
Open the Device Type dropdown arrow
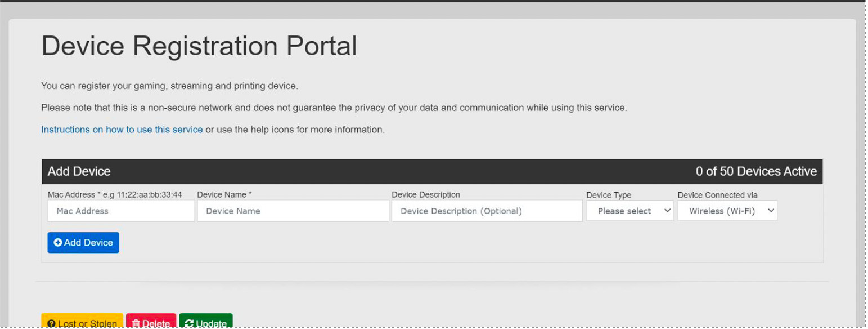[x=668, y=210]
